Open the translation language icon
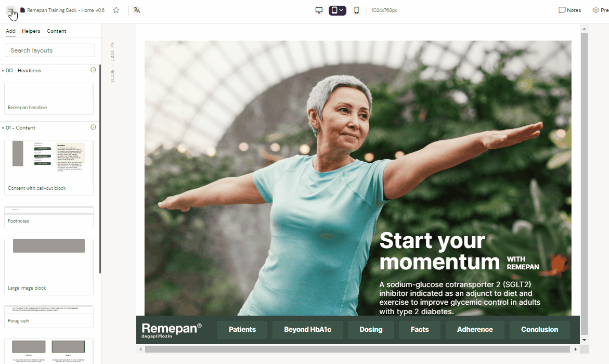The height and width of the screenshot is (364, 609). point(137,10)
